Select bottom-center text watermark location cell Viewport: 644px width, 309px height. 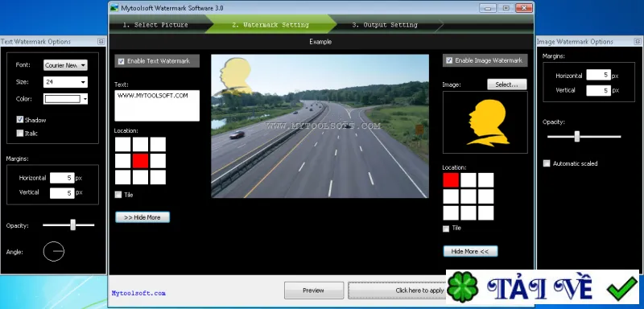click(x=140, y=177)
